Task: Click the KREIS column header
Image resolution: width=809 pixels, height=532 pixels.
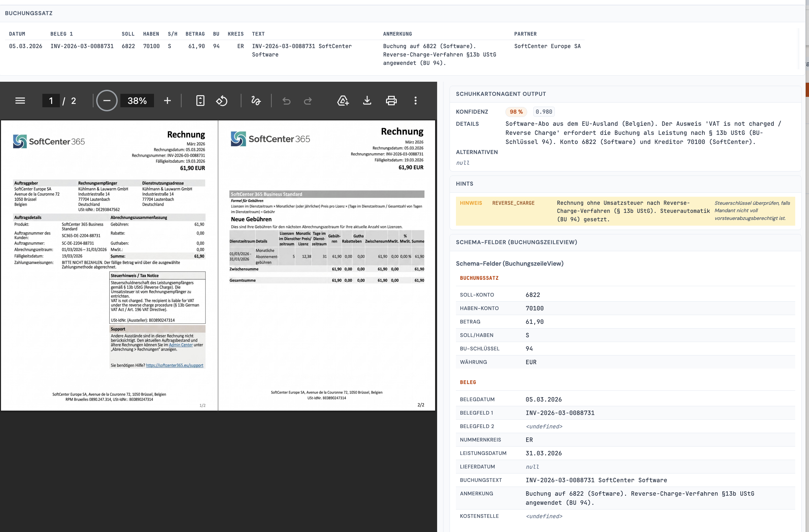Action: 236,34
